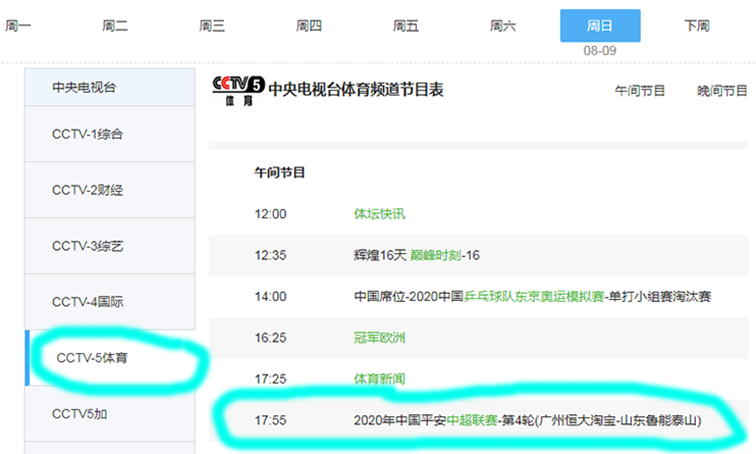Select the 周四 day tab
Screen dimensions: 756x454
309,26
